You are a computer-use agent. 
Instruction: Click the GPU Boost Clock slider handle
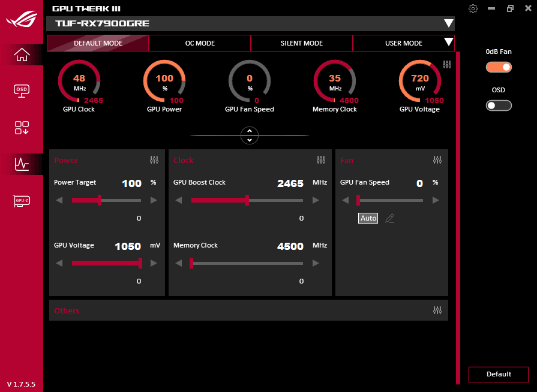247,200
